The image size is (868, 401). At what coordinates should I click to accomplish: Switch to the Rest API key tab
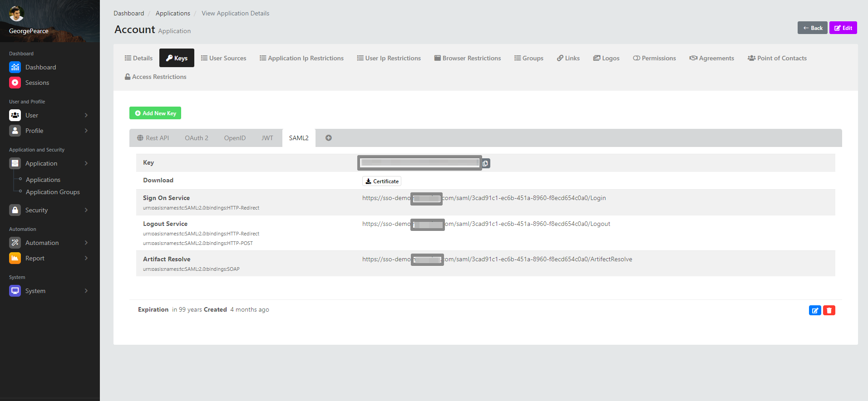click(x=153, y=138)
